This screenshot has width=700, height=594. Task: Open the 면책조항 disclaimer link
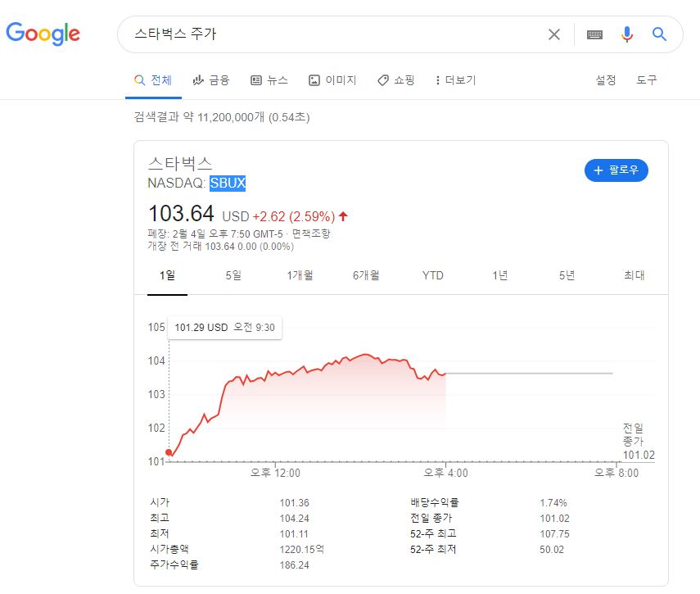(311, 234)
